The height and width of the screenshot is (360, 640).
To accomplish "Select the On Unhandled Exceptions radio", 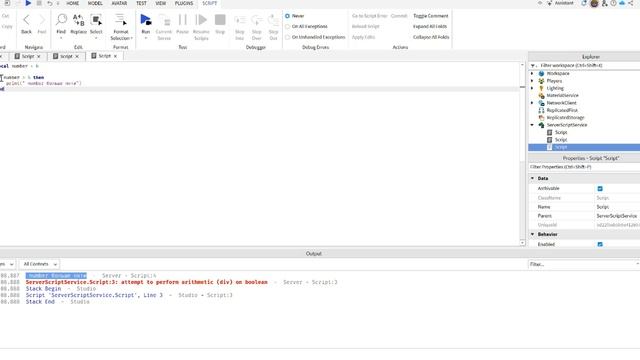I will coord(287,37).
